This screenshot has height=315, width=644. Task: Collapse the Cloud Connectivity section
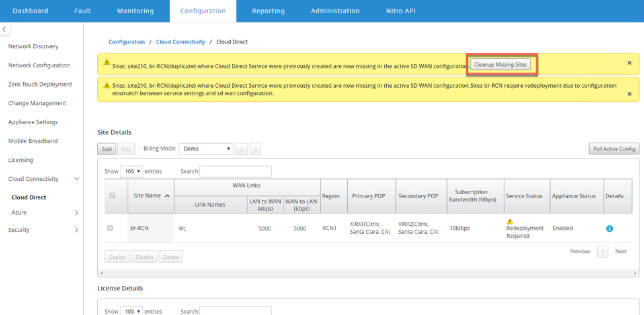click(x=77, y=179)
